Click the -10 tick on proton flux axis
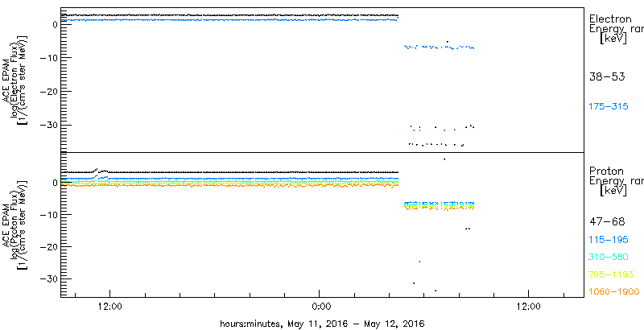This screenshot has height=330, width=644. [48, 215]
